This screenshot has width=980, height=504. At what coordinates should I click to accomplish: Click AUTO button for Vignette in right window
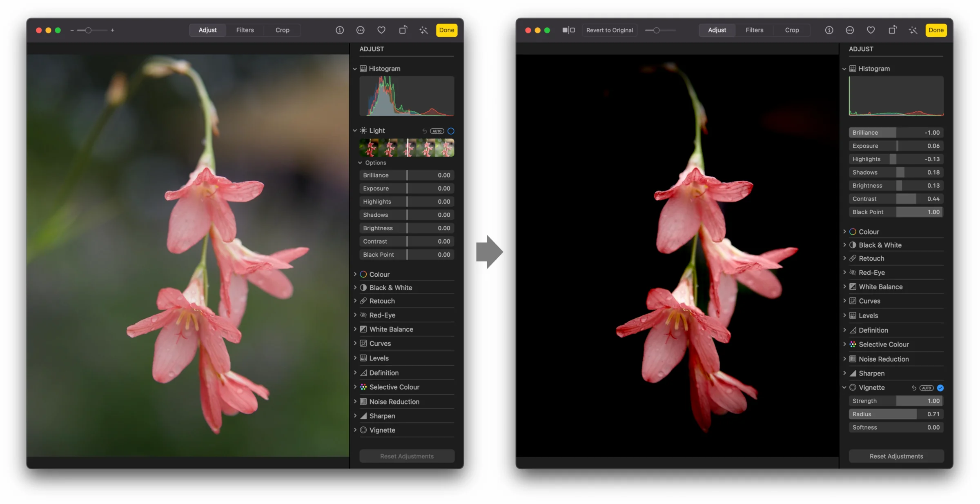coord(927,388)
